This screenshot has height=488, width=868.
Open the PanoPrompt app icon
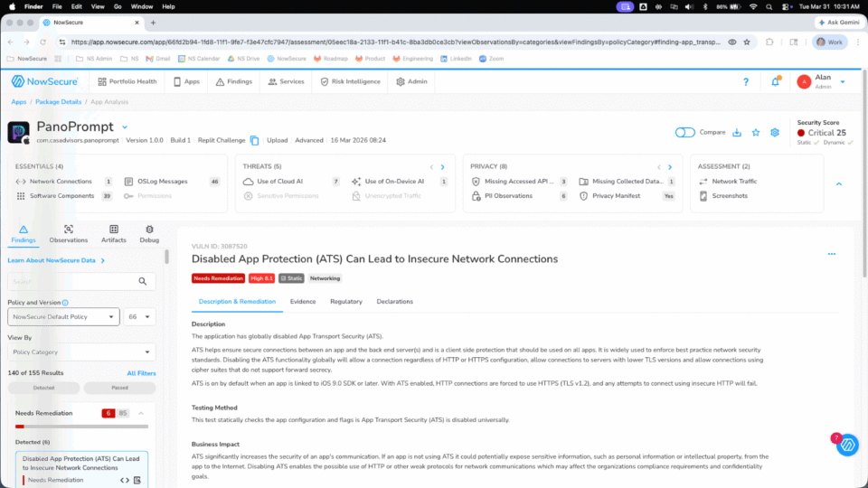pos(18,133)
